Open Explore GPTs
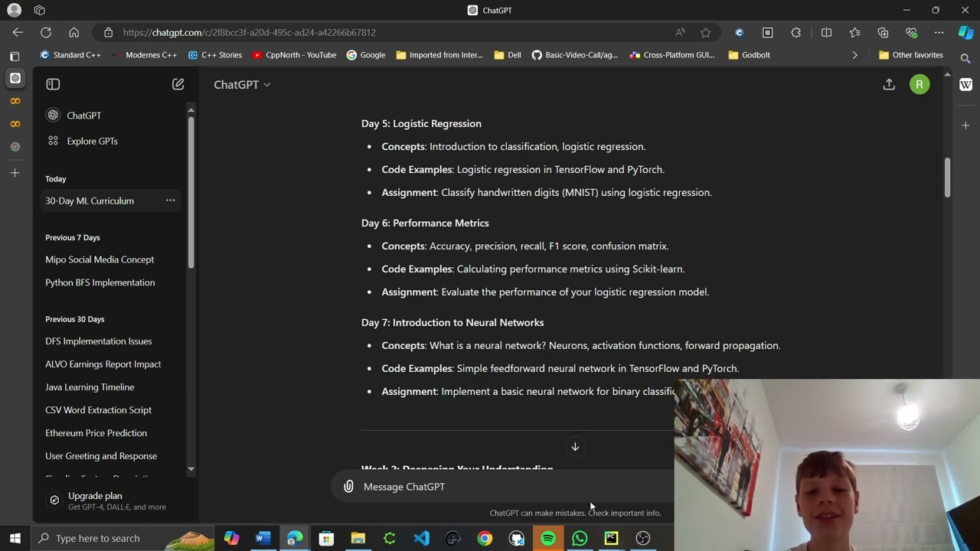 point(110,141)
